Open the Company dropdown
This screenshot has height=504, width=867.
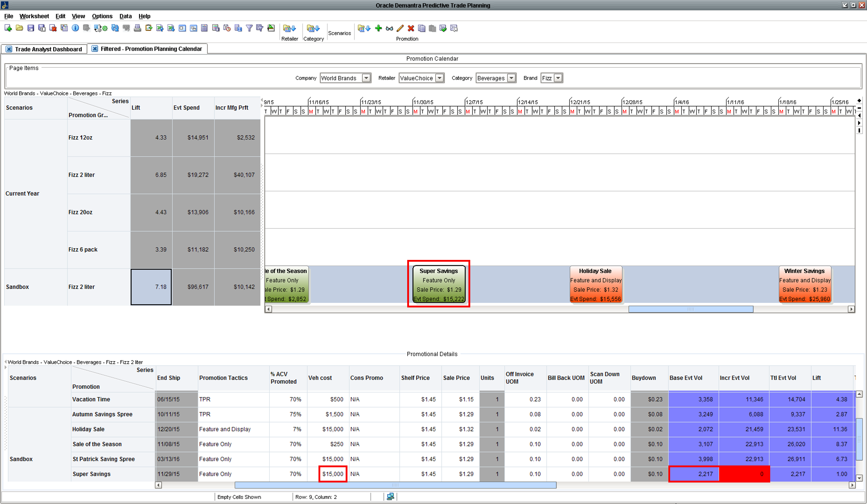pos(366,78)
